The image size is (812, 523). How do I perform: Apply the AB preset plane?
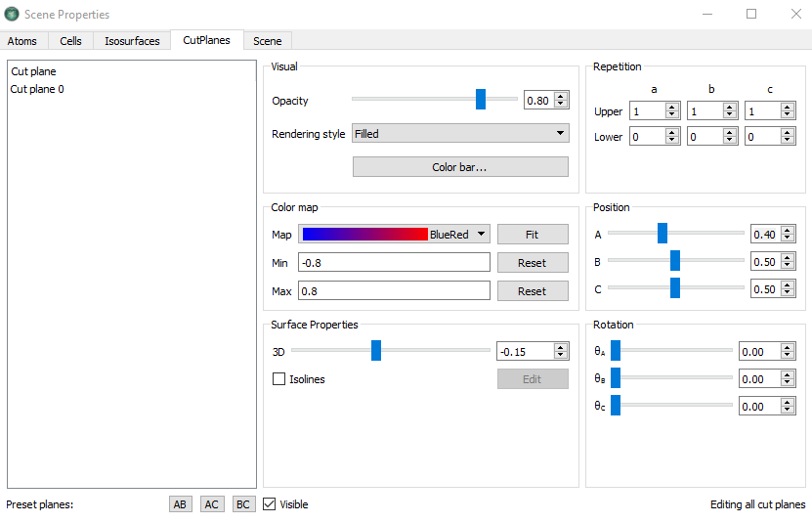click(180, 504)
